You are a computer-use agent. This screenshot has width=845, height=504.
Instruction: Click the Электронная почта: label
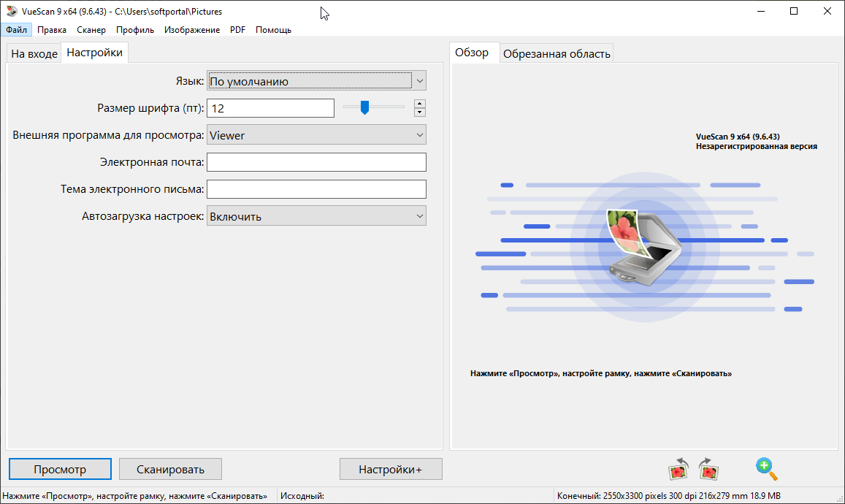(152, 161)
